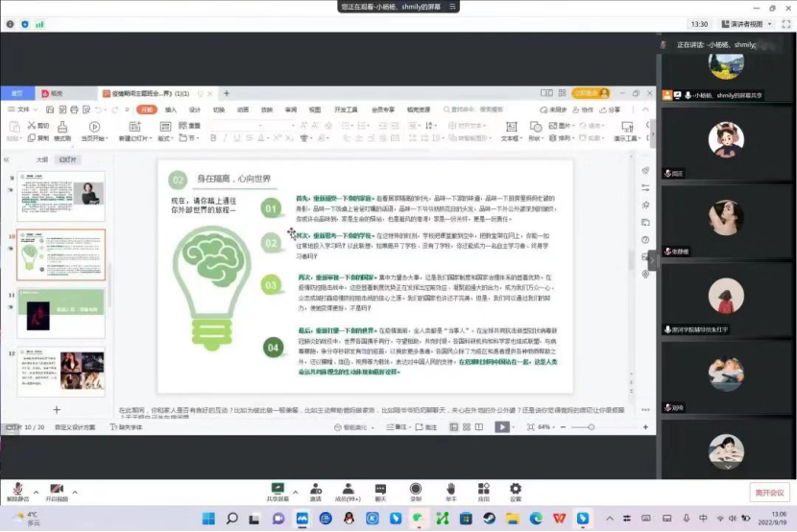Open the meeting Chat panel
Image resolution: width=797 pixels, height=532 pixels.
(381, 490)
